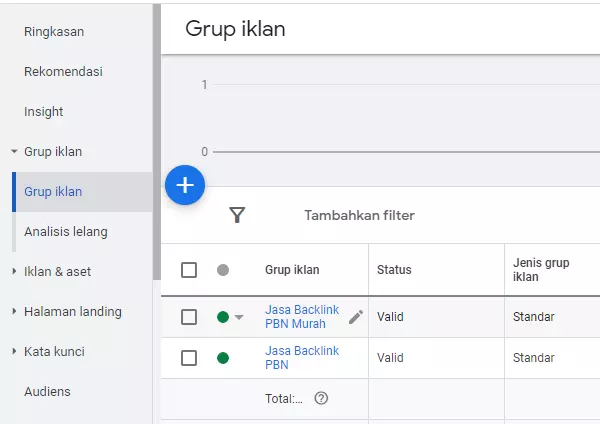This screenshot has width=600, height=424.
Task: Click the Total row label
Action: click(x=284, y=399)
